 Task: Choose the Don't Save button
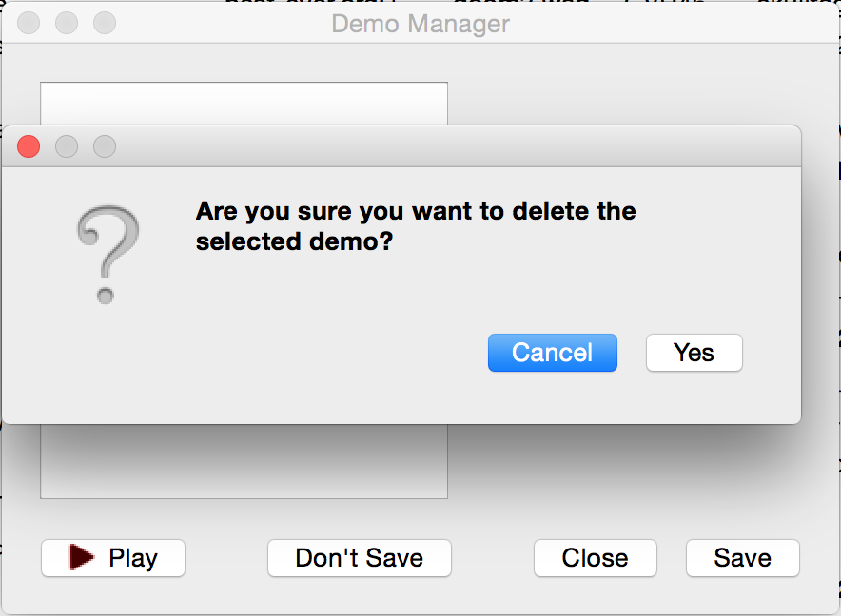click(359, 558)
